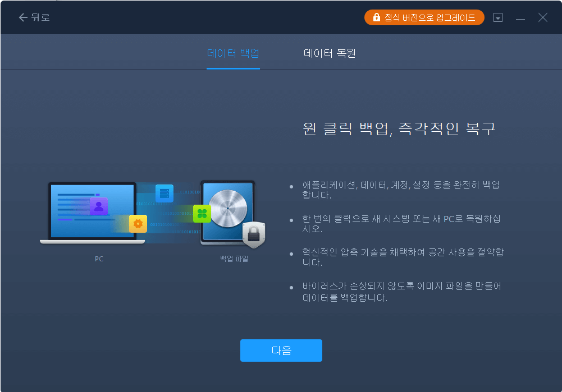Switch to the 데이터 복원 tab
562x392 pixels.
click(x=329, y=52)
